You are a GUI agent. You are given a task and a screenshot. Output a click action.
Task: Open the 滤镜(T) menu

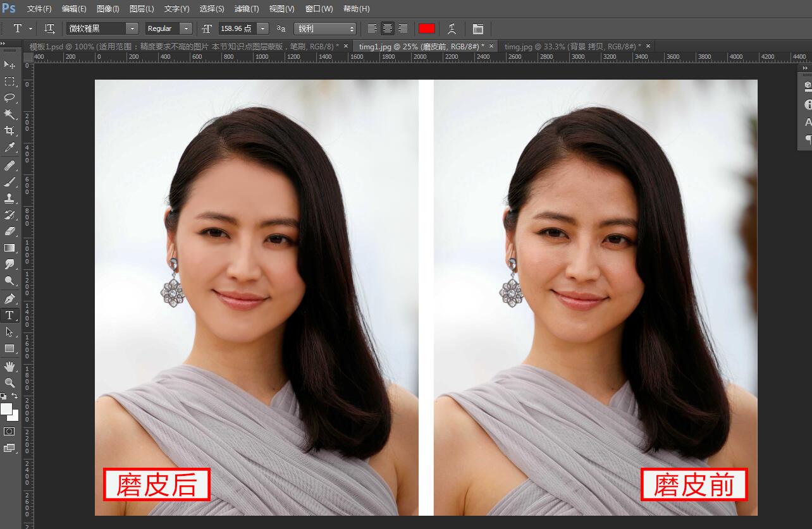pos(247,9)
